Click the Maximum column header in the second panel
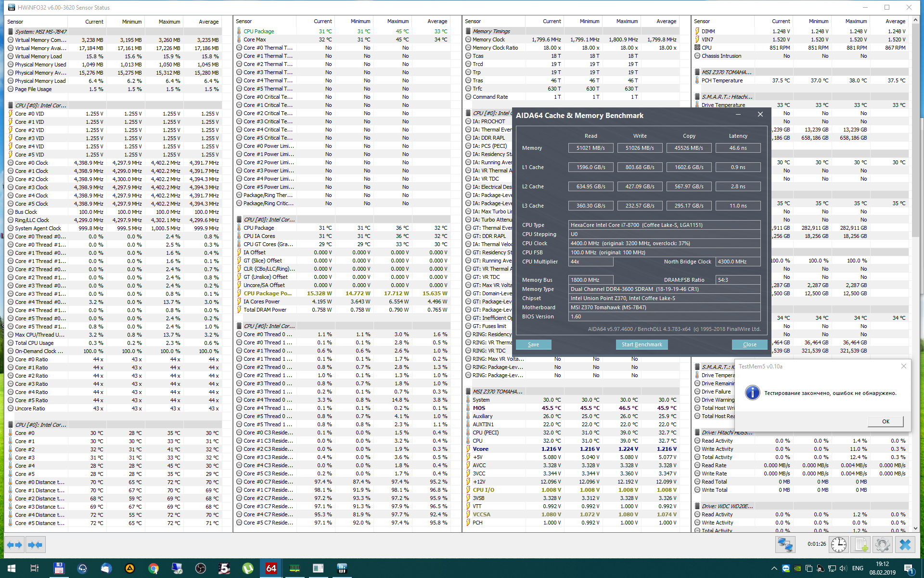Screen dimensions: 924x578 (398, 21)
